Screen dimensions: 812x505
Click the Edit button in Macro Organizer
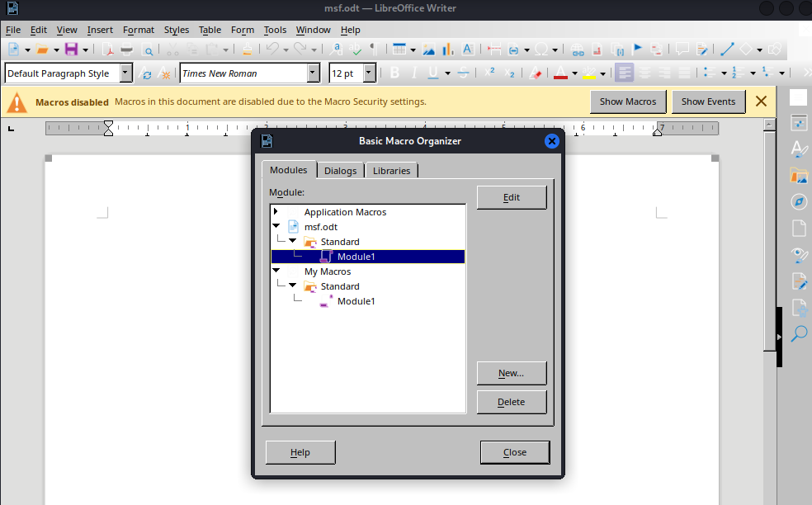(x=511, y=197)
